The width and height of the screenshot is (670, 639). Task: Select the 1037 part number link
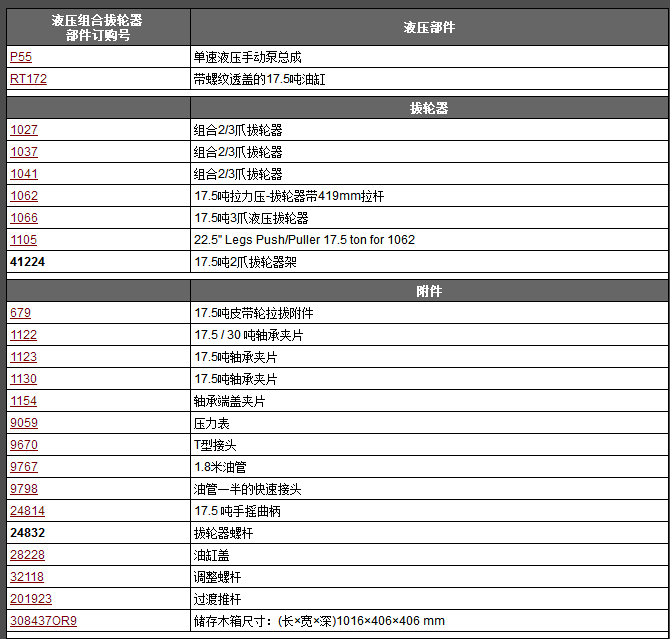pyautogui.click(x=24, y=152)
